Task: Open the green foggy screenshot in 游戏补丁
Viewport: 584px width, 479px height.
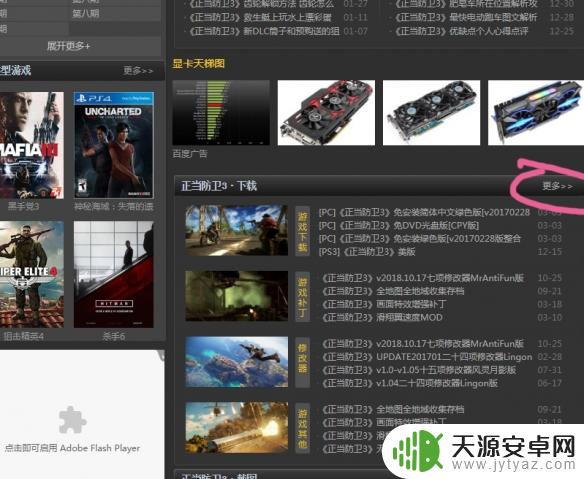Action: point(237,296)
